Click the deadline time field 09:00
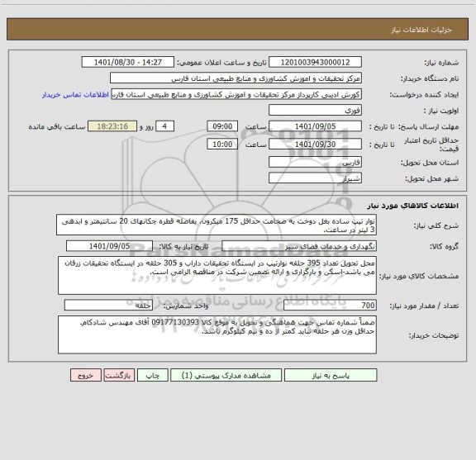Viewport: 476px width, 460px height. coord(222,126)
